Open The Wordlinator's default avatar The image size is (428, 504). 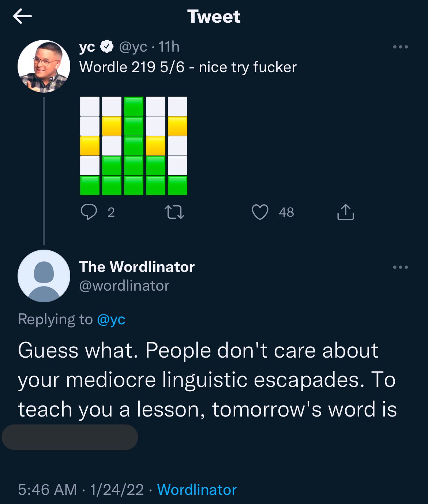tap(44, 276)
